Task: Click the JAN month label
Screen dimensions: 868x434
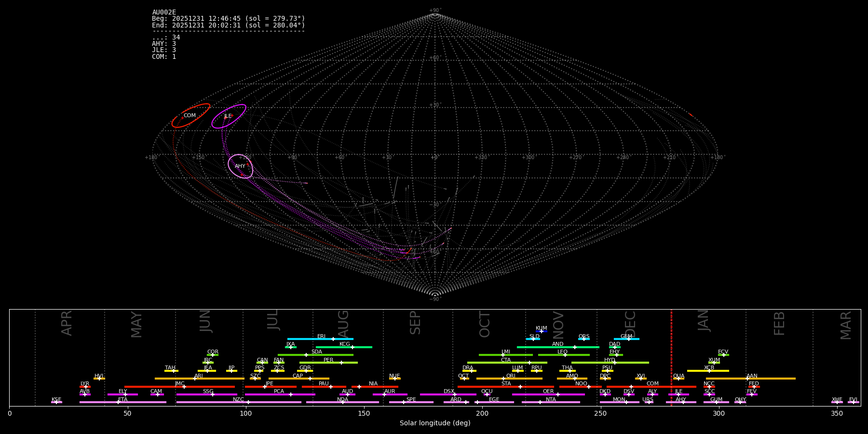Action: pos(704,321)
